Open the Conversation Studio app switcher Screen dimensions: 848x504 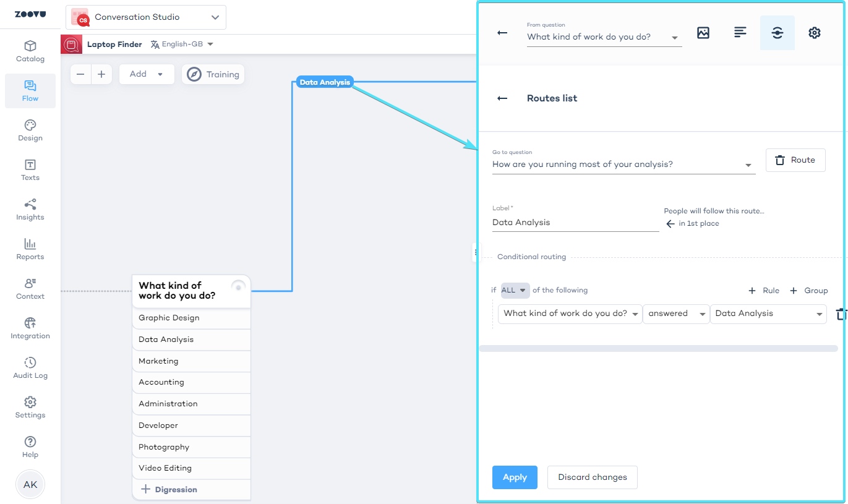145,17
